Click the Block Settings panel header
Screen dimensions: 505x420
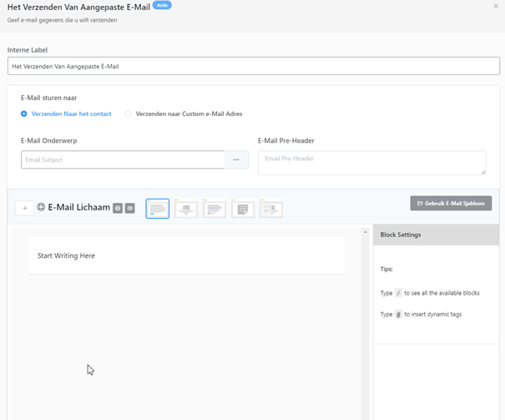(436, 235)
